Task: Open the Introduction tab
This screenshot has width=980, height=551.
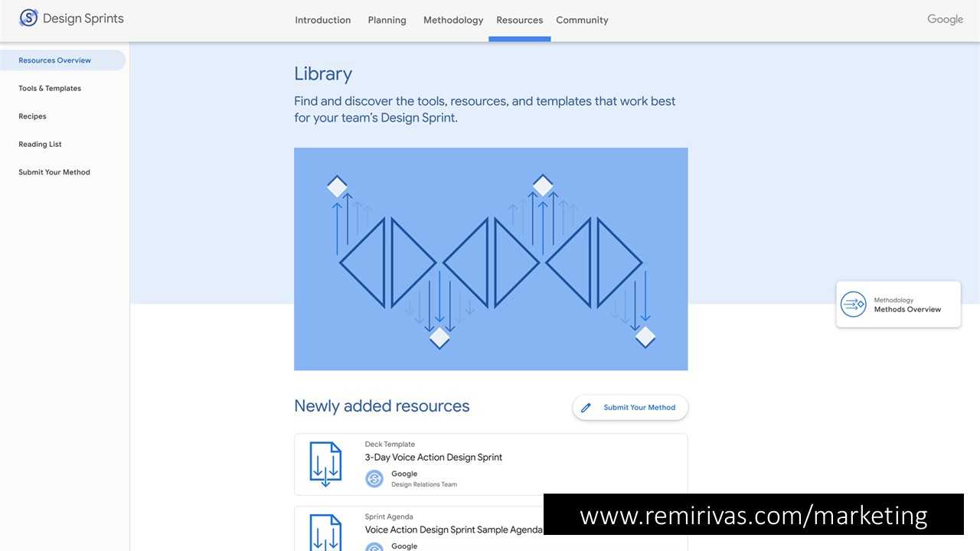Action: 323,20
